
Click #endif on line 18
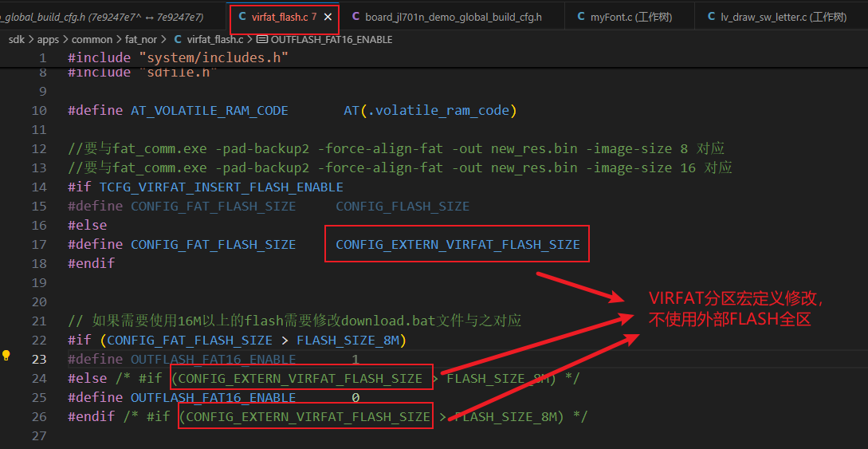[92, 263]
